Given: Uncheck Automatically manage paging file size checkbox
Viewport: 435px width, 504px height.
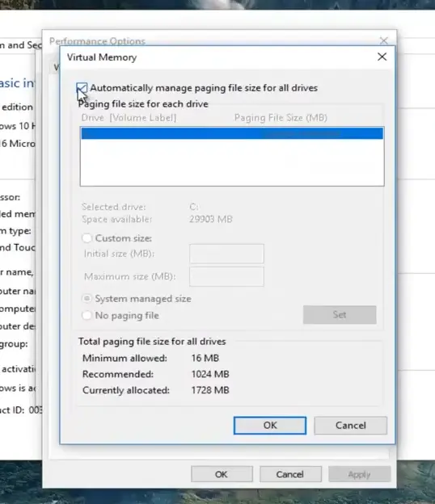Looking at the screenshot, I should (82, 88).
